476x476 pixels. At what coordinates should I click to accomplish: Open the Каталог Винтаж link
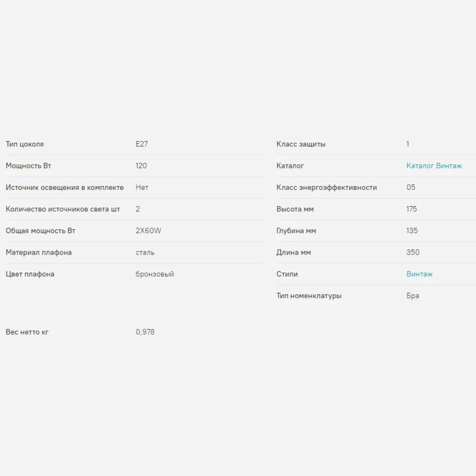pos(434,166)
